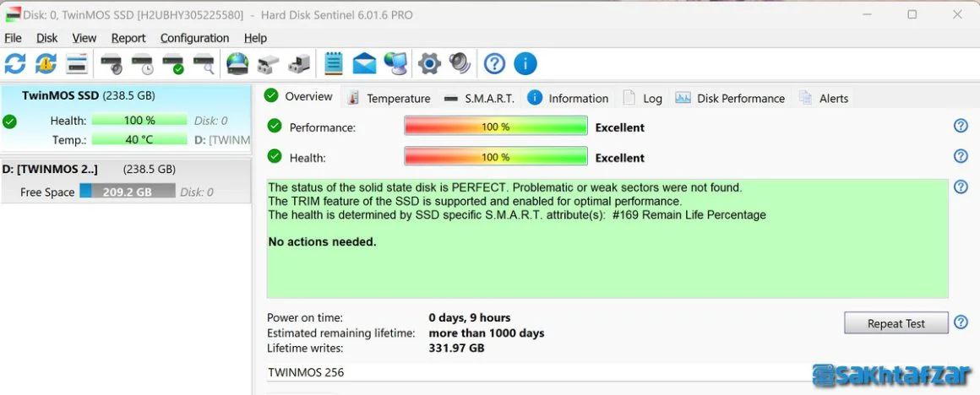This screenshot has height=395, width=980.
Task: Click the Repeat Test button
Action: 896,323
